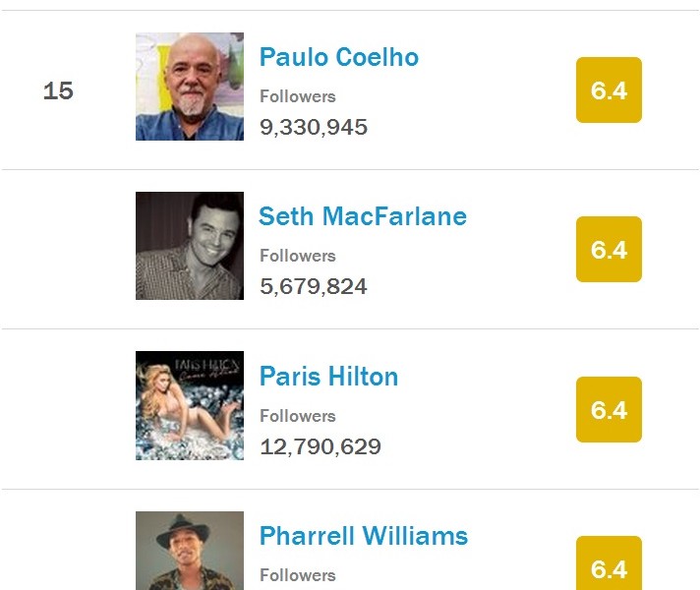Open Seth MacFarlane's profile link

(363, 216)
